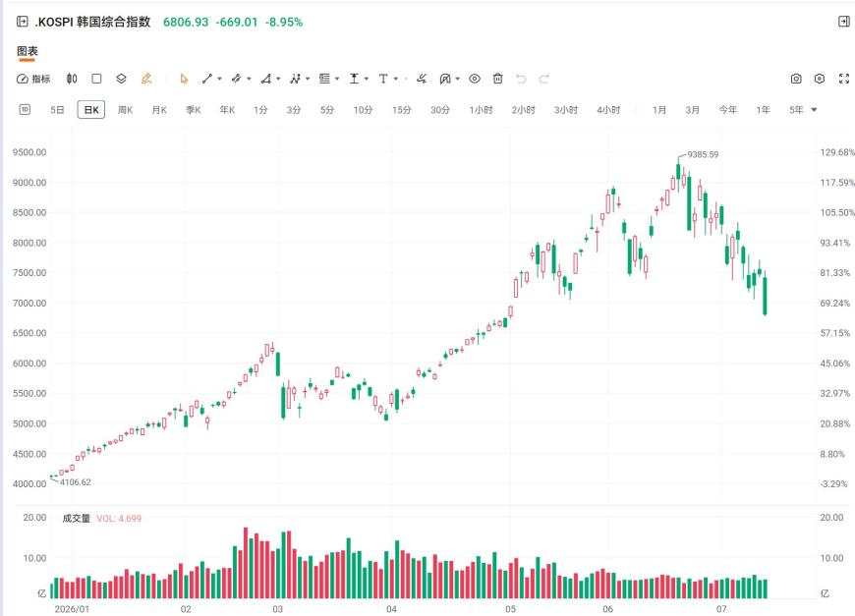Switch to the 图表 tab

(28, 51)
